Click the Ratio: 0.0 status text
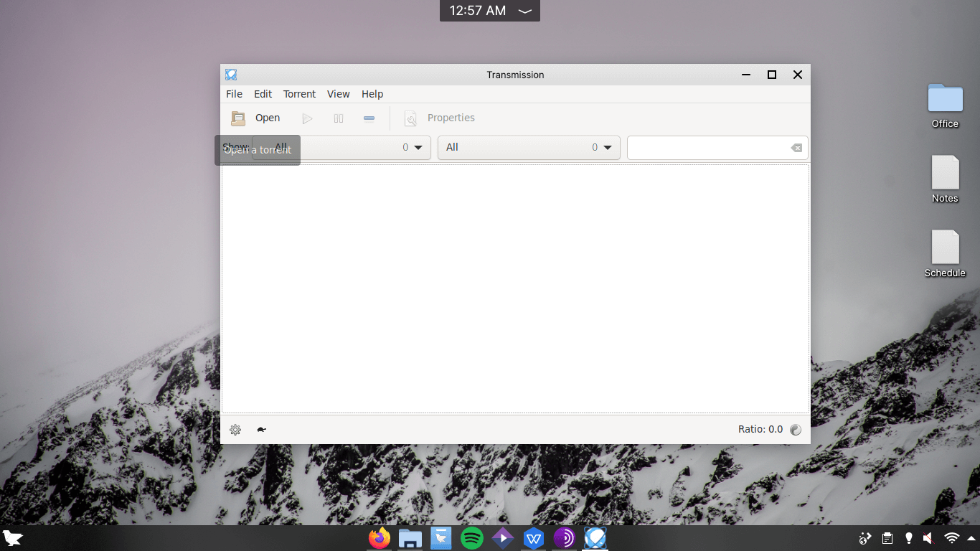 point(760,430)
